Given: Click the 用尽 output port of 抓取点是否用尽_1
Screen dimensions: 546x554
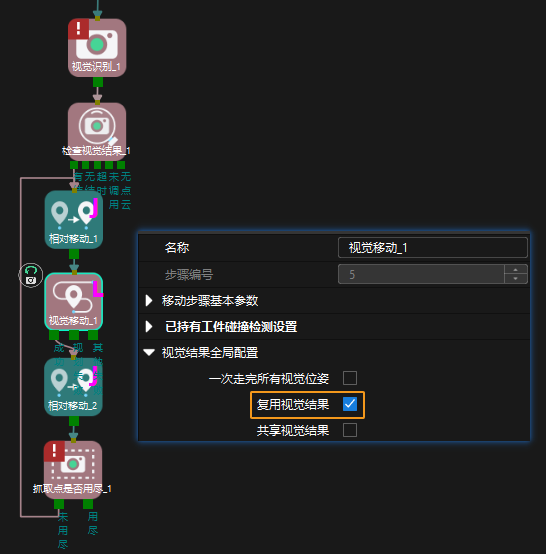Looking at the screenshot, I should click(88, 504).
